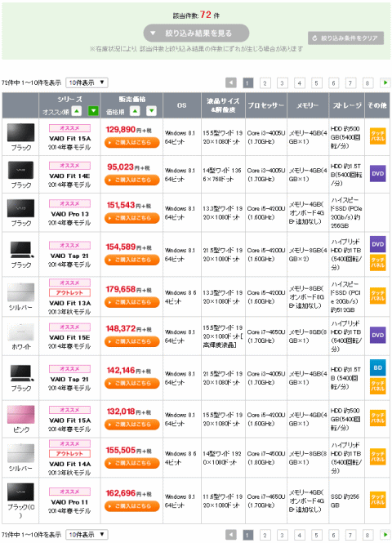Sort オススメ順 ascending with up arrow
This screenshot has height=543, width=392.
[77, 111]
